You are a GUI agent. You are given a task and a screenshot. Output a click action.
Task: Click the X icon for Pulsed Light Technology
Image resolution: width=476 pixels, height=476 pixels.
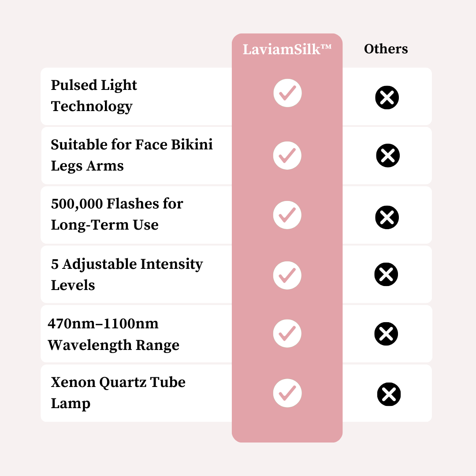click(x=387, y=97)
